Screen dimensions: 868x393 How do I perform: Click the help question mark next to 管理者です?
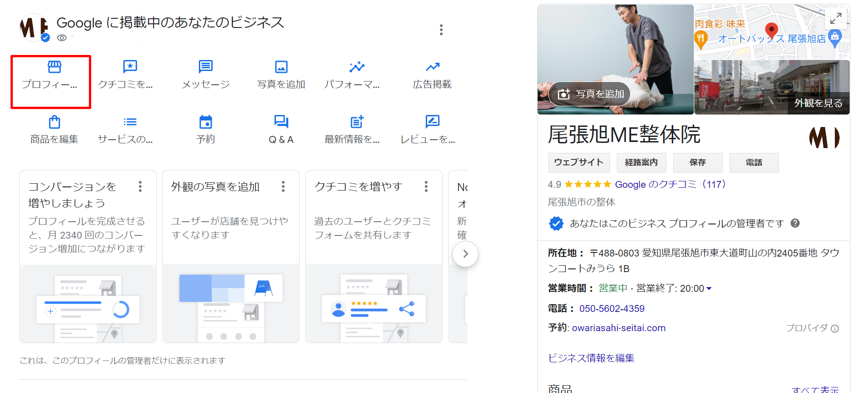[x=795, y=223]
